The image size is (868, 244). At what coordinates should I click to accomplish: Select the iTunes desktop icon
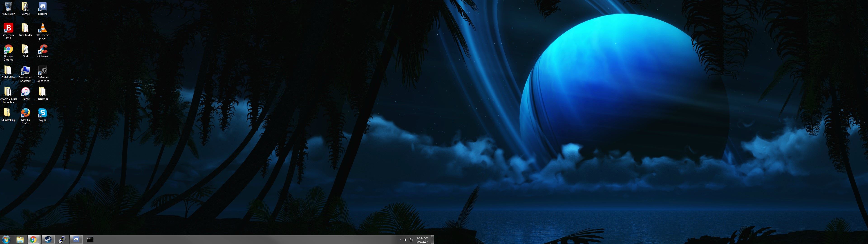pyautogui.click(x=25, y=92)
